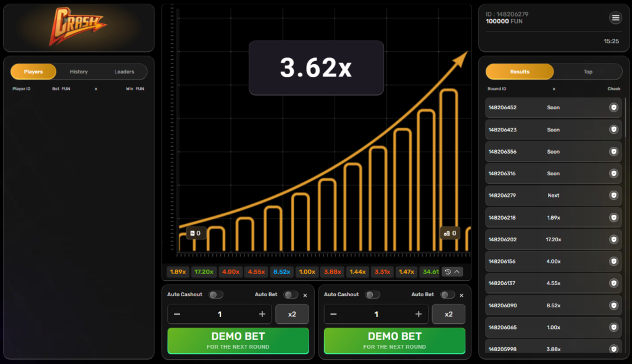
Task: Close the right bet panel
Action: 462,296
